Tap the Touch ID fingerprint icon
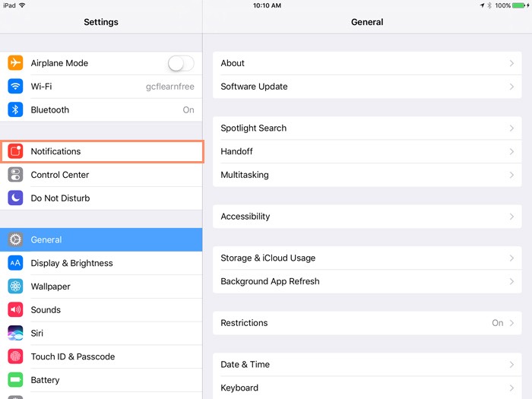The height and width of the screenshot is (399, 532). 15,356
